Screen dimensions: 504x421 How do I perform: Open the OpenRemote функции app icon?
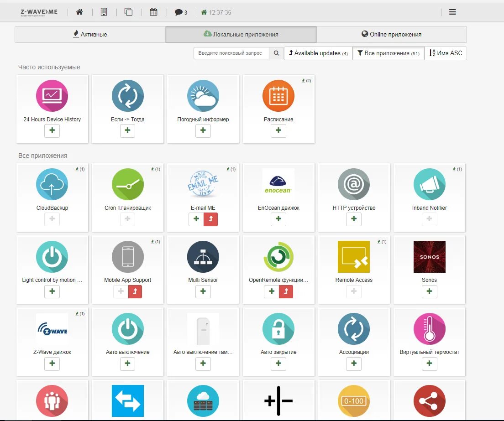pos(278,257)
